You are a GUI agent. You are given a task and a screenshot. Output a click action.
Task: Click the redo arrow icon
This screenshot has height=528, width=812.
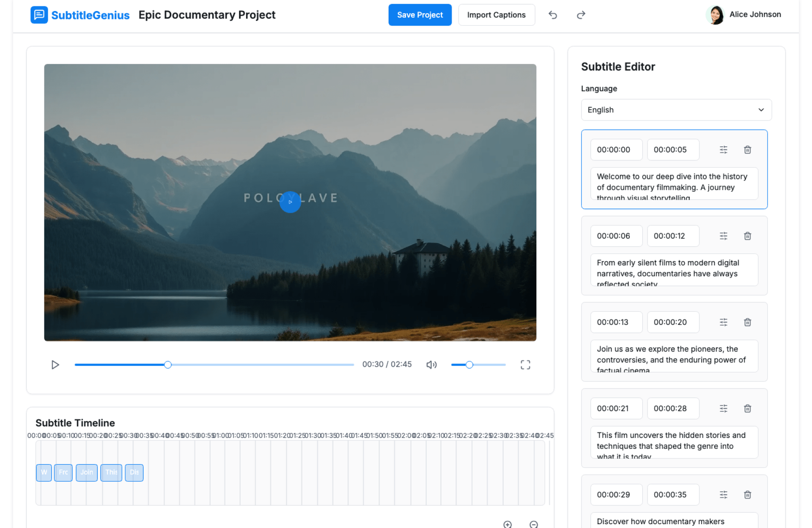click(581, 15)
